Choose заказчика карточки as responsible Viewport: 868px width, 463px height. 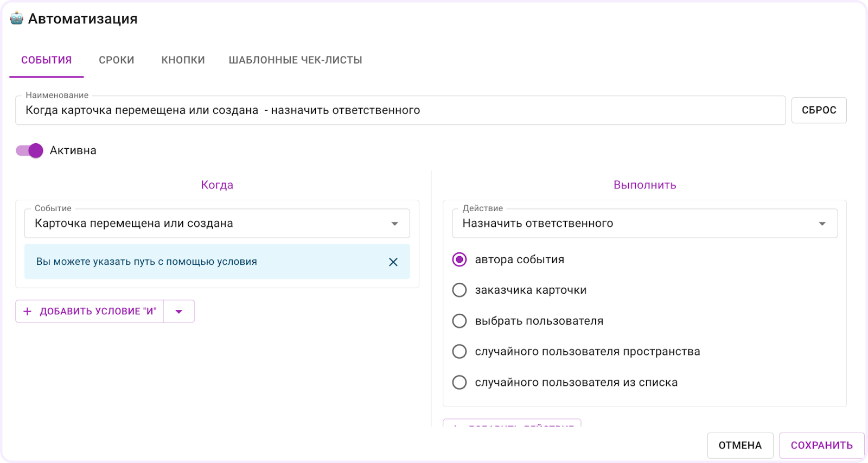pos(459,290)
